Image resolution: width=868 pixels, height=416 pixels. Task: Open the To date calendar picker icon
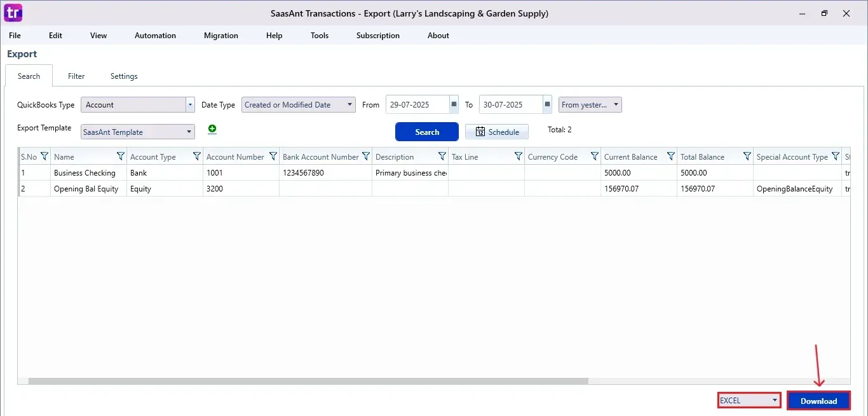tap(547, 104)
